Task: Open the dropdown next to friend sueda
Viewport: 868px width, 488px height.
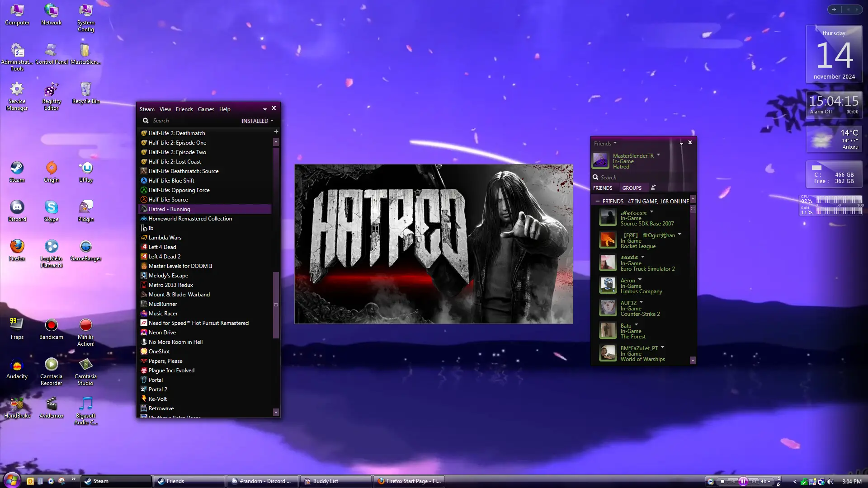Action: (x=642, y=257)
